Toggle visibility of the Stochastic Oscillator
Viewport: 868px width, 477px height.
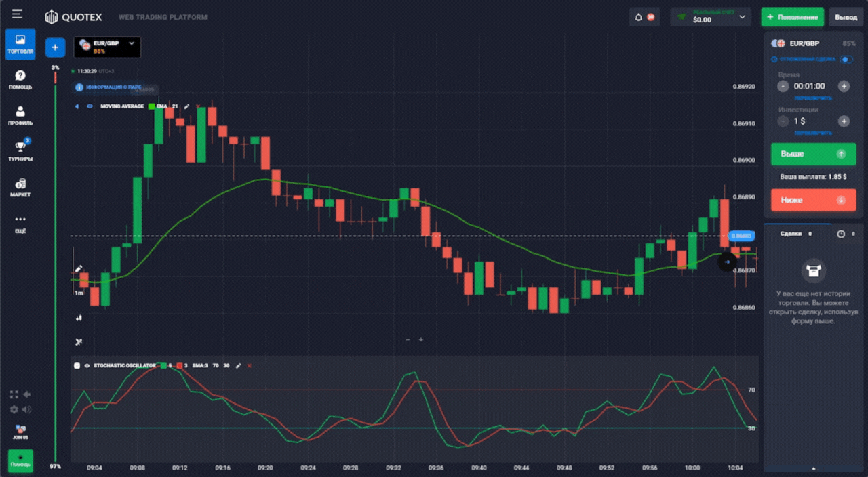pyautogui.click(x=88, y=366)
